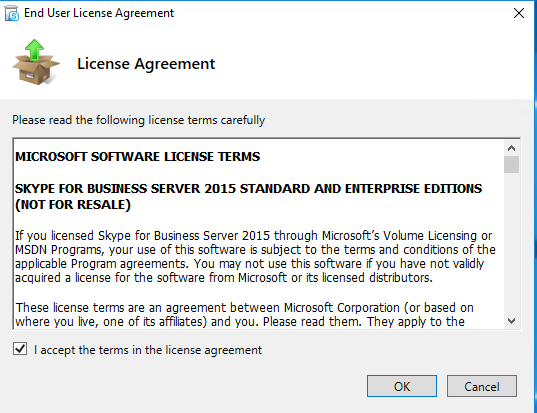Click the Skype installer icon in title bar
The width and height of the screenshot is (537, 413).
pos(12,13)
